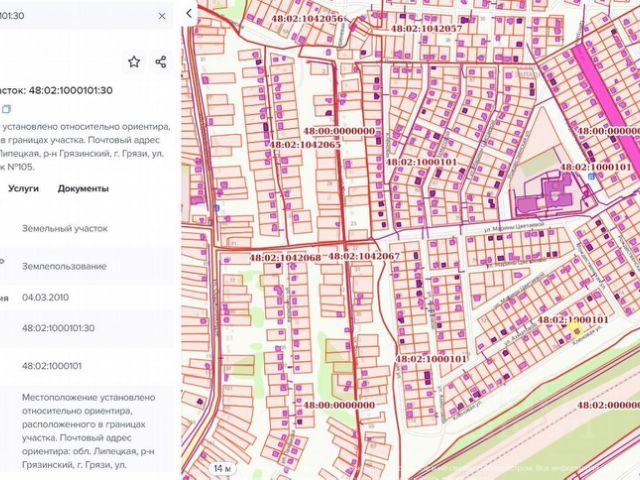640x480 pixels.
Task: Click map label 48:02:1042067
Action: pyautogui.click(x=364, y=256)
